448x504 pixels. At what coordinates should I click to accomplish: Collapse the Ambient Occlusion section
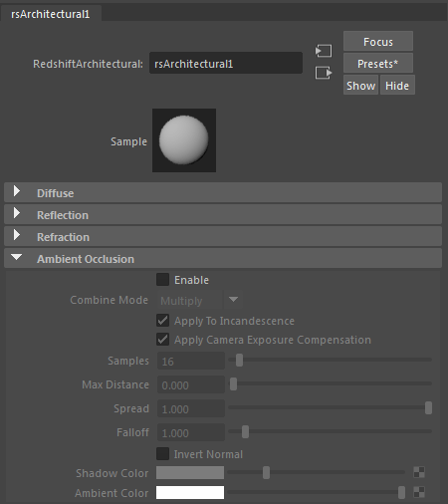tap(223, 259)
